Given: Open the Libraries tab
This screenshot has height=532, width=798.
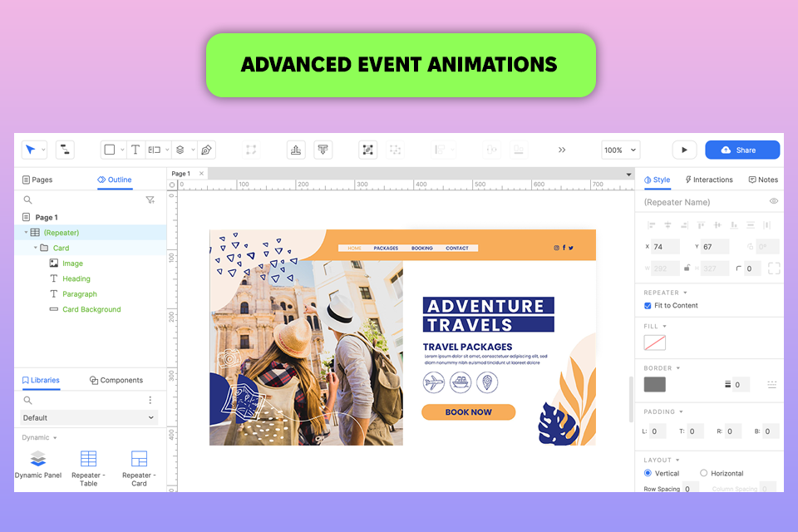Looking at the screenshot, I should (41, 380).
